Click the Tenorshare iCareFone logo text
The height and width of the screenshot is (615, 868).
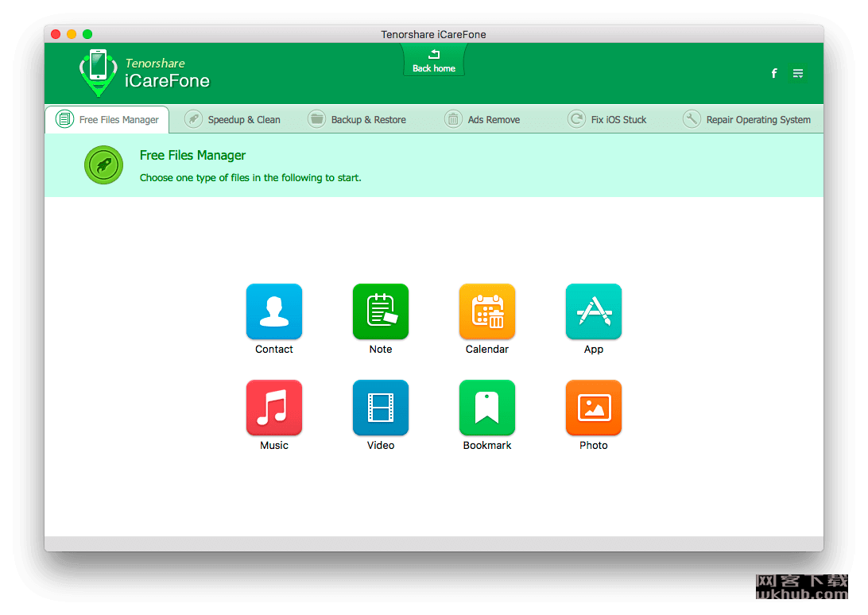point(167,73)
